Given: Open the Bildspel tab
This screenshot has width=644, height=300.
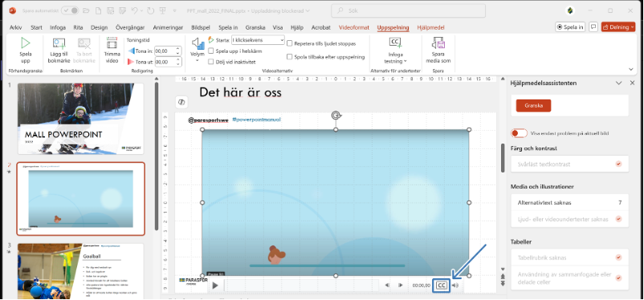Looking at the screenshot, I should (x=201, y=27).
